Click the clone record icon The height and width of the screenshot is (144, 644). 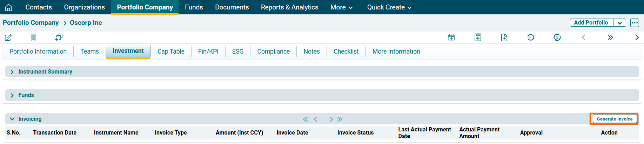[59, 37]
